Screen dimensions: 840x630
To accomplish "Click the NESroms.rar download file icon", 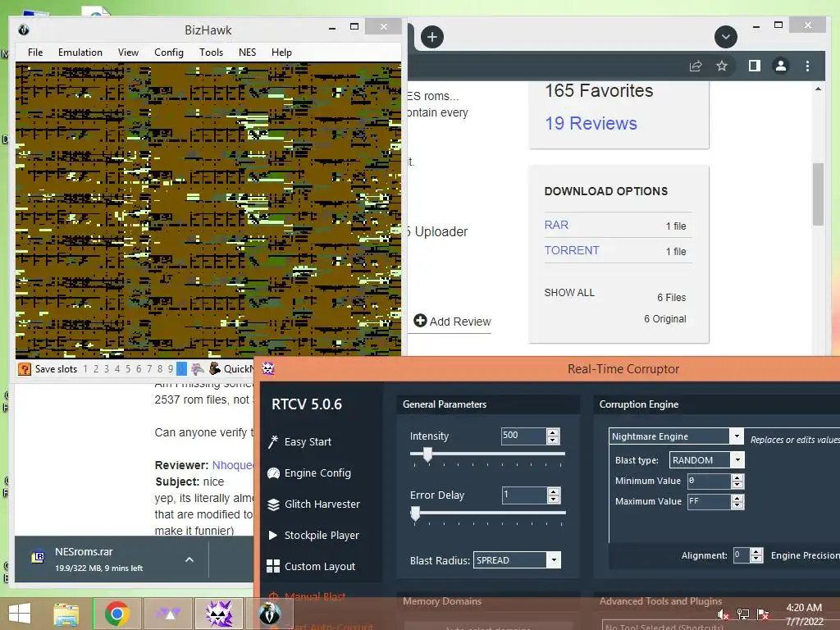I will (x=38, y=558).
